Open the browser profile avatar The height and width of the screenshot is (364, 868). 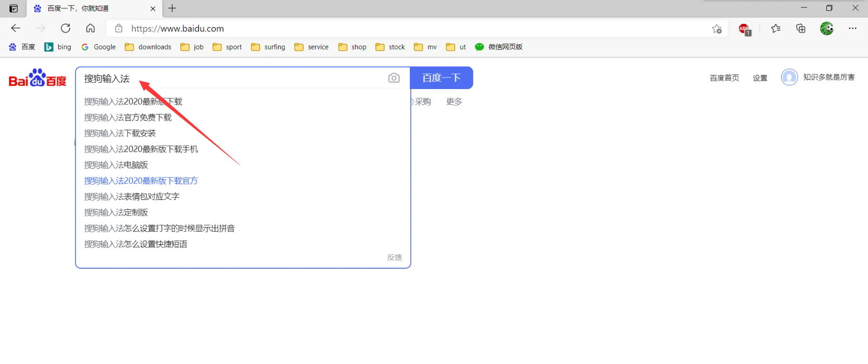[x=826, y=29]
